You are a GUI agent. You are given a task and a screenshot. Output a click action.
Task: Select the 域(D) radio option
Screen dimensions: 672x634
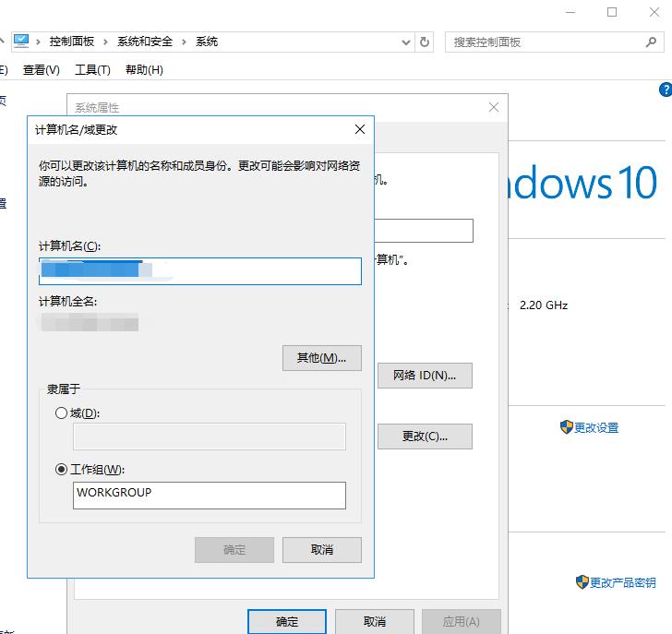[61, 413]
